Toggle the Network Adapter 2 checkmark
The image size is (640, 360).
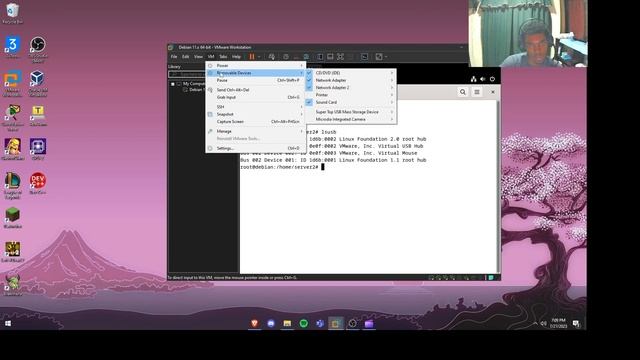tap(309, 87)
